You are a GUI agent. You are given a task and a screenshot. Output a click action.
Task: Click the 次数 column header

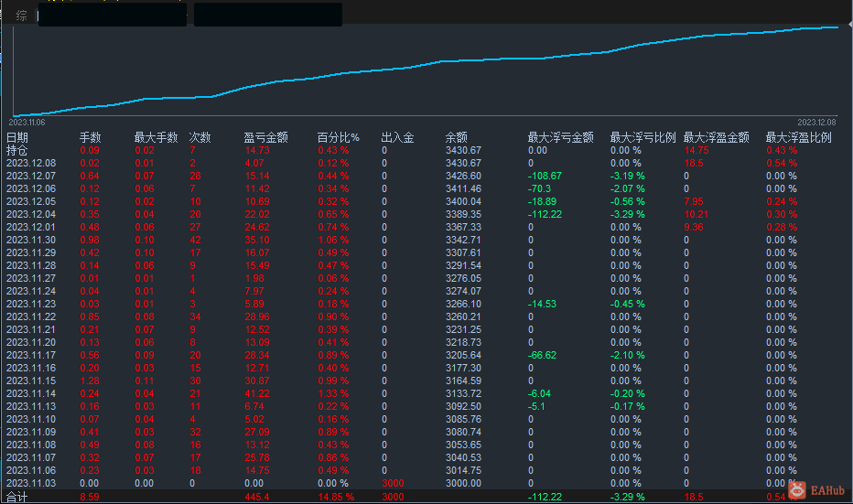pyautogui.click(x=200, y=137)
